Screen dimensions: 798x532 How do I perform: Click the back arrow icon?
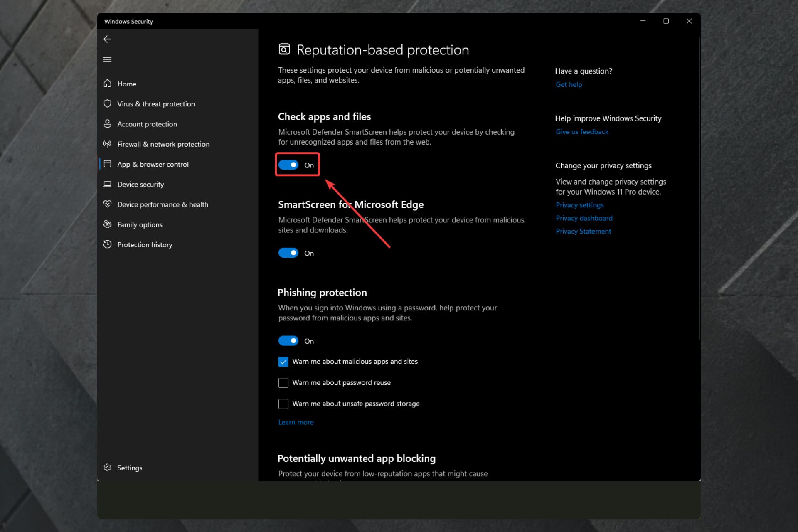point(107,39)
